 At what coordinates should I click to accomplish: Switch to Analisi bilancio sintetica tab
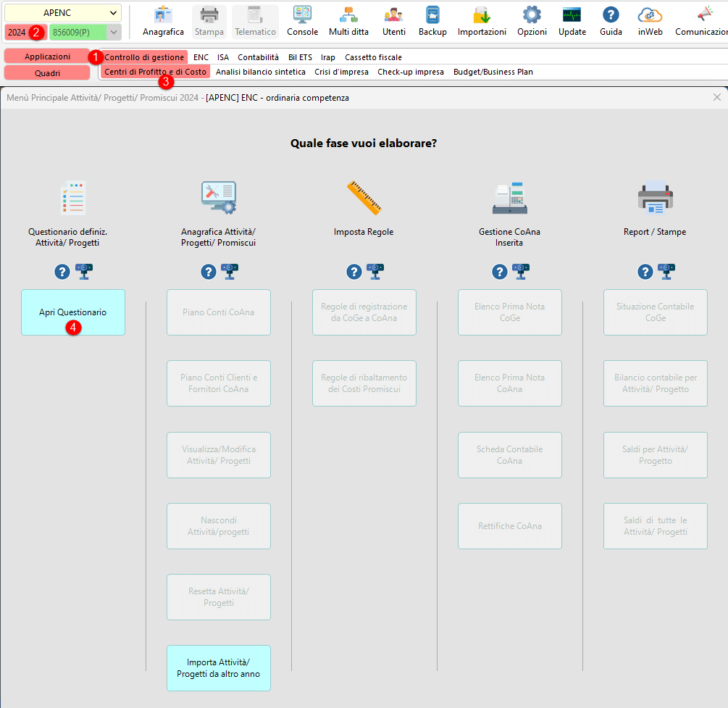coord(261,72)
